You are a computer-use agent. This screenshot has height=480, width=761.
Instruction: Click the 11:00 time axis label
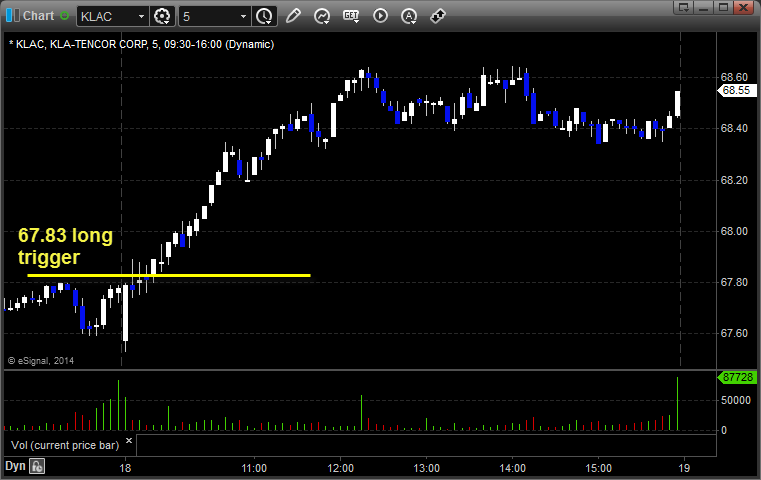(x=254, y=468)
